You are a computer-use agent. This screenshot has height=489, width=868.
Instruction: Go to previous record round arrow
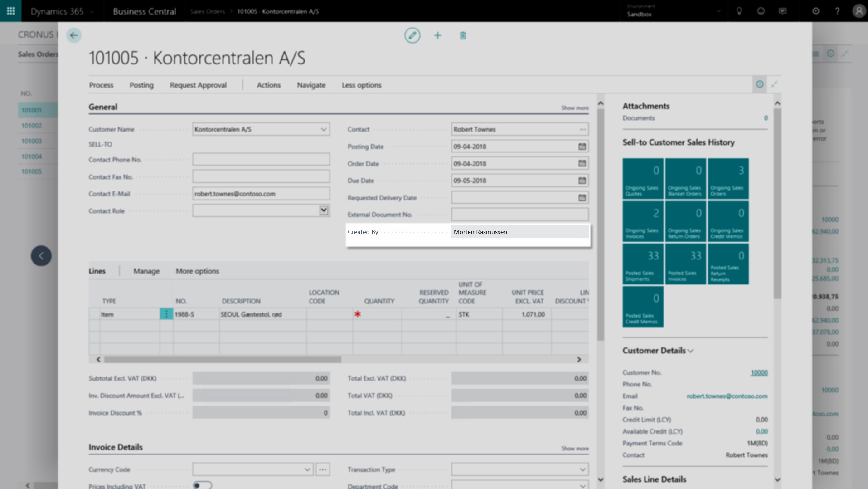pos(41,256)
